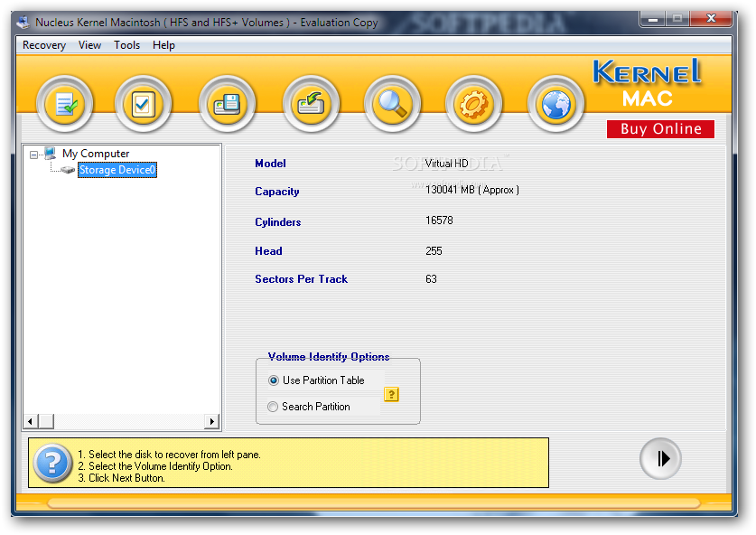This screenshot has width=756, height=535.
Task: Click the Sectors Per Track label
Action: 302,279
